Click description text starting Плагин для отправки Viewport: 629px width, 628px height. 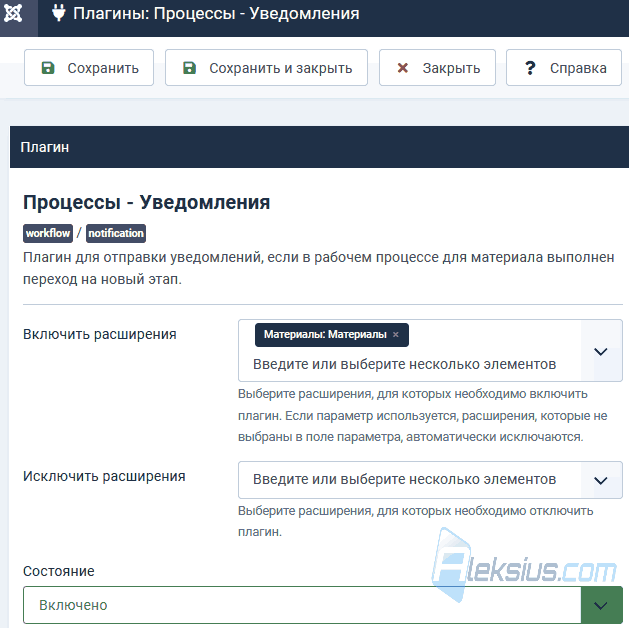pos(319,268)
